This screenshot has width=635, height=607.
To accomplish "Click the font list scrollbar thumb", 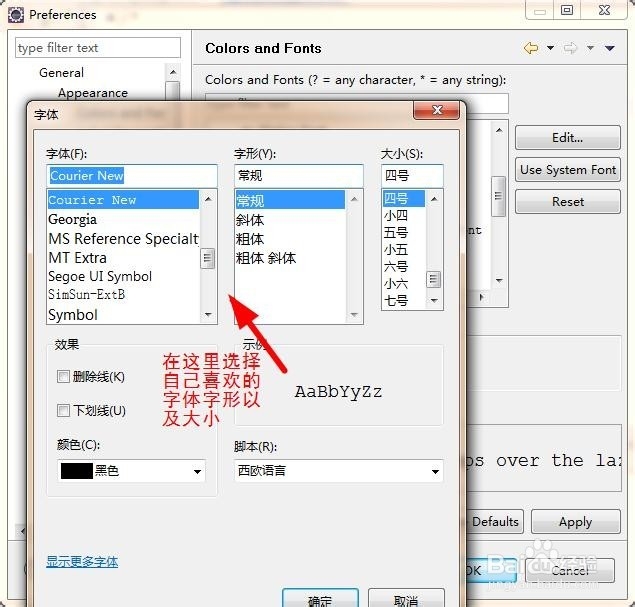I will pos(207,258).
